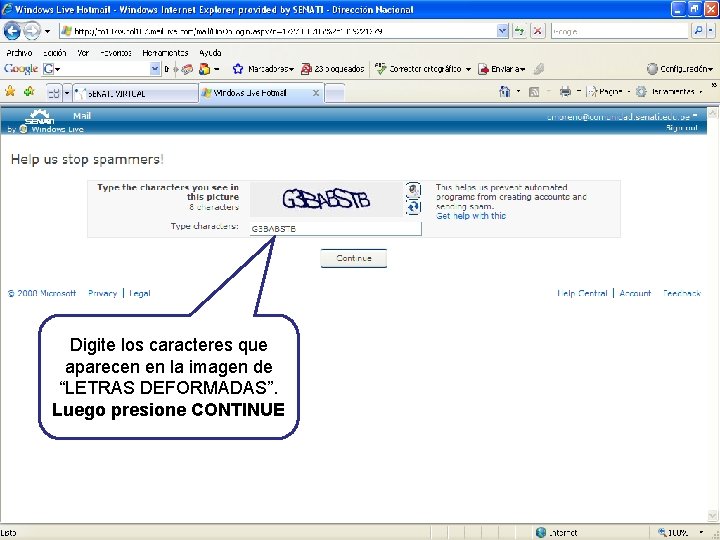The width and height of the screenshot is (720, 540).
Task: Stop loading with the red X icon
Action: click(537, 31)
